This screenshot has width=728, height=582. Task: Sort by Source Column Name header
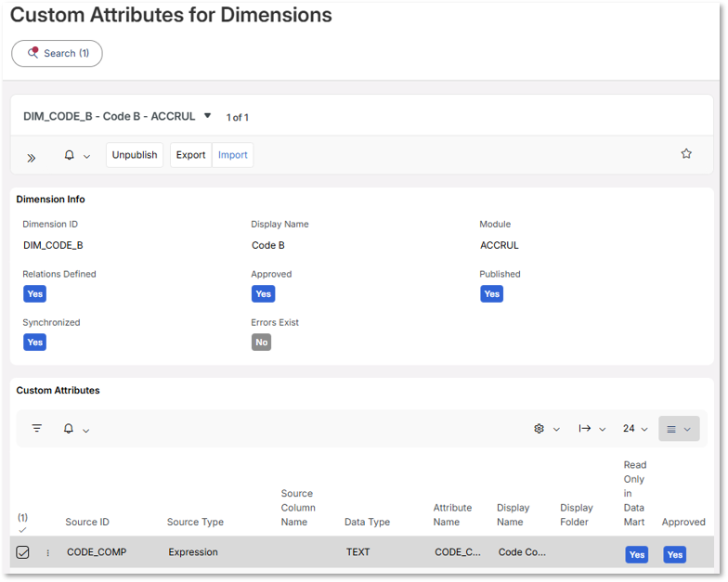coord(298,508)
